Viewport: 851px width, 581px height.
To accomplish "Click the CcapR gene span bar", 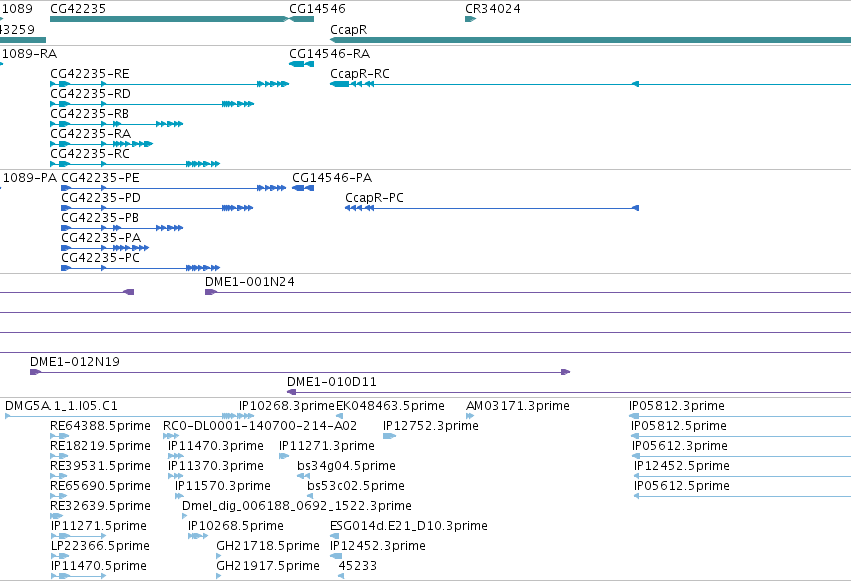I will 590,40.
